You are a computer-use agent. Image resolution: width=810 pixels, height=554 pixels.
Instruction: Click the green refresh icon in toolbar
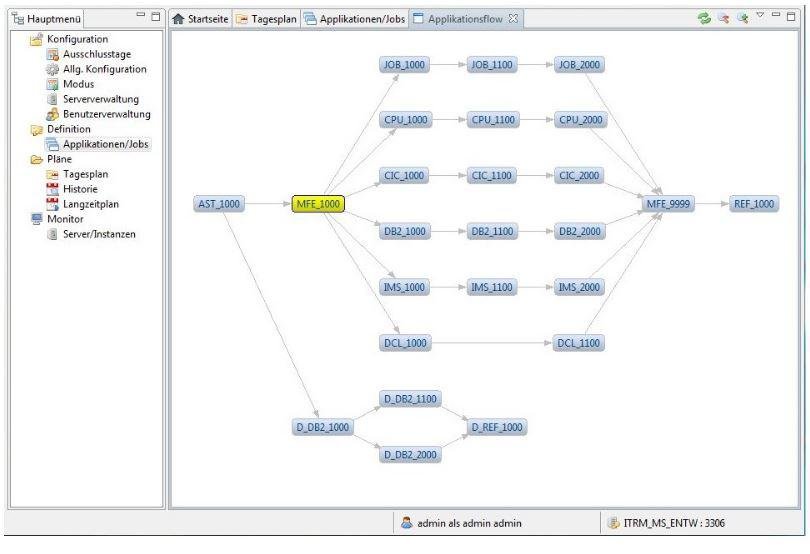pos(704,18)
